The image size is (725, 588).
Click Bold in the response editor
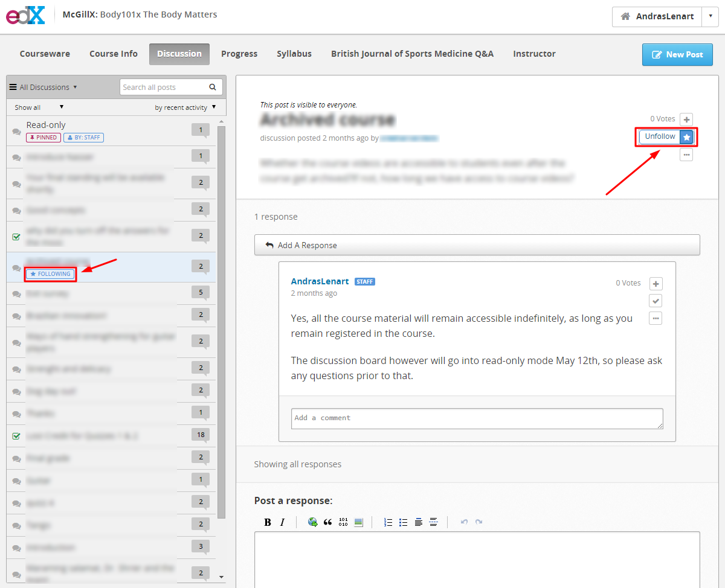pyautogui.click(x=268, y=522)
